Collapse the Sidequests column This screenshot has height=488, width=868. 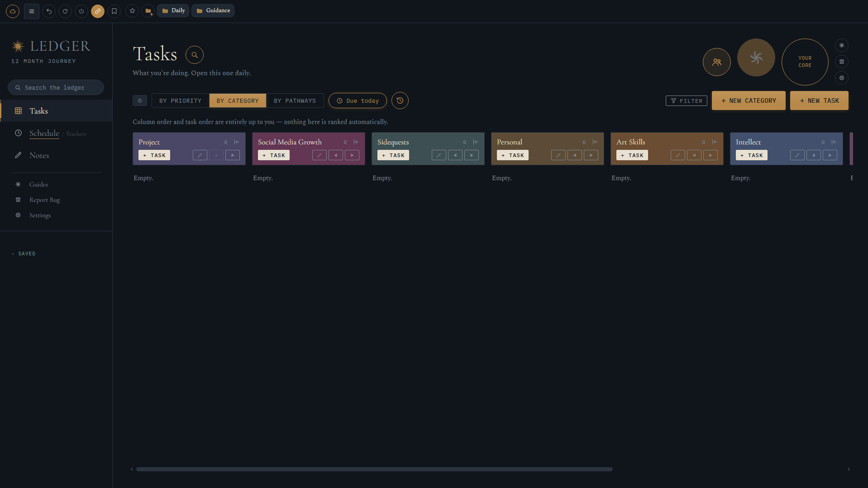click(x=476, y=142)
